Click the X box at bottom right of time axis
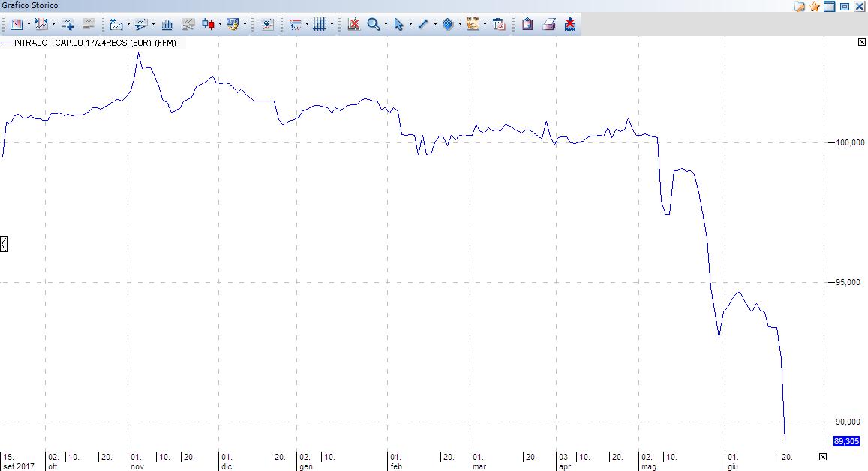This screenshot has width=868, height=471. pos(823,457)
